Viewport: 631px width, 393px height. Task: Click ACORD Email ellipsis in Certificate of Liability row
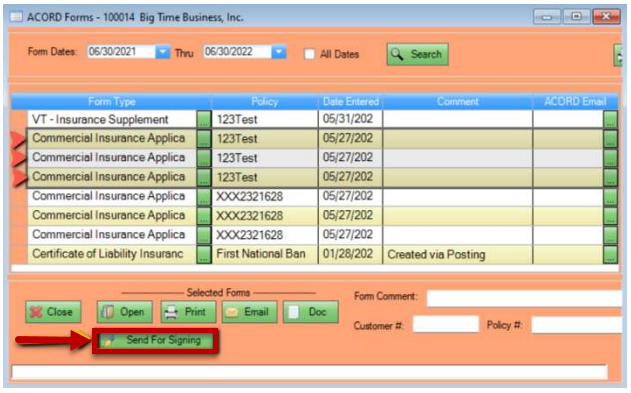coord(610,255)
